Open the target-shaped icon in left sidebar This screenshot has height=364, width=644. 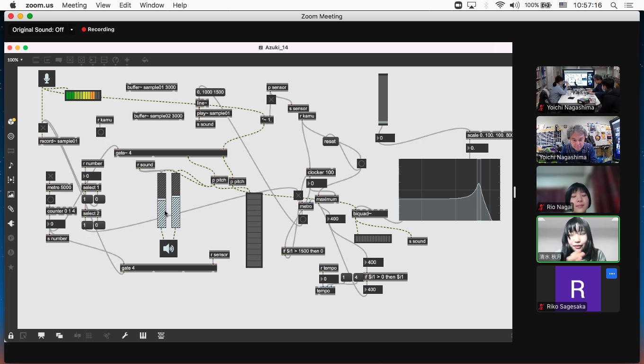click(x=11, y=136)
